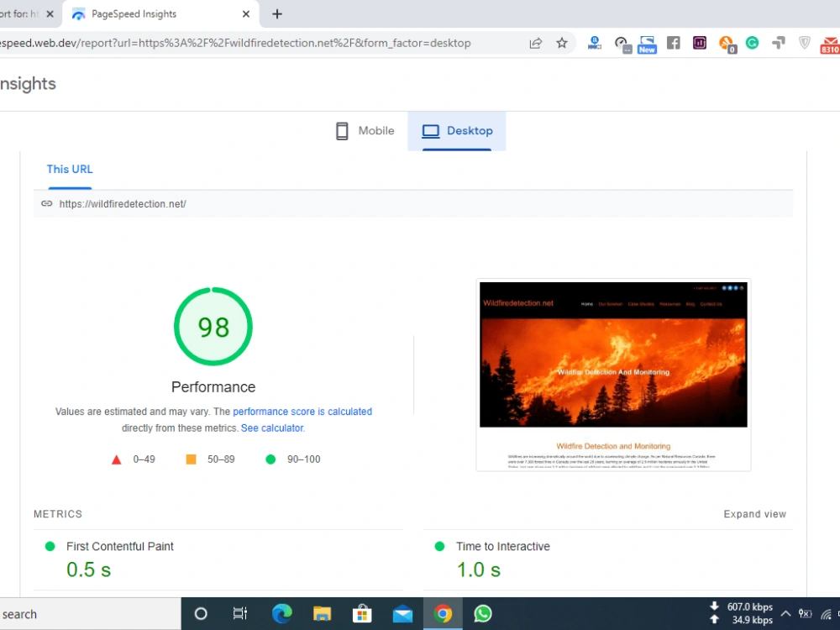This screenshot has height=630, width=840.
Task: Click the green circle 90–100 legend marker
Action: click(x=270, y=459)
